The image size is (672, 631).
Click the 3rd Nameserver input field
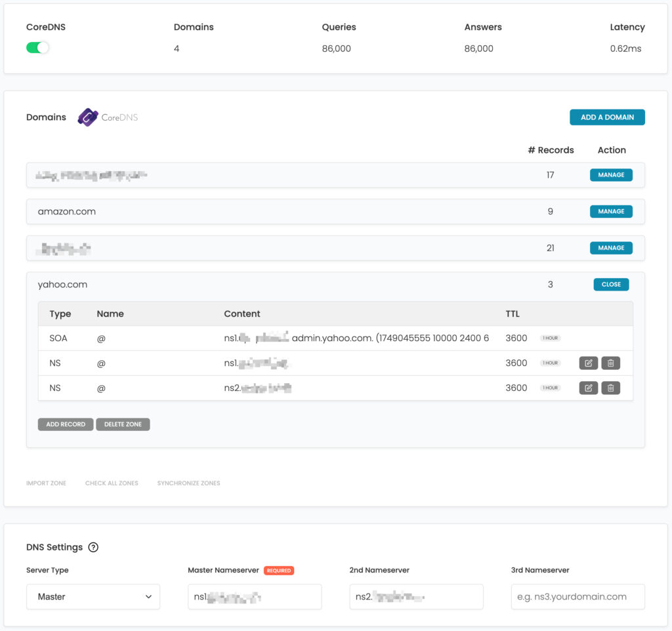(577, 597)
